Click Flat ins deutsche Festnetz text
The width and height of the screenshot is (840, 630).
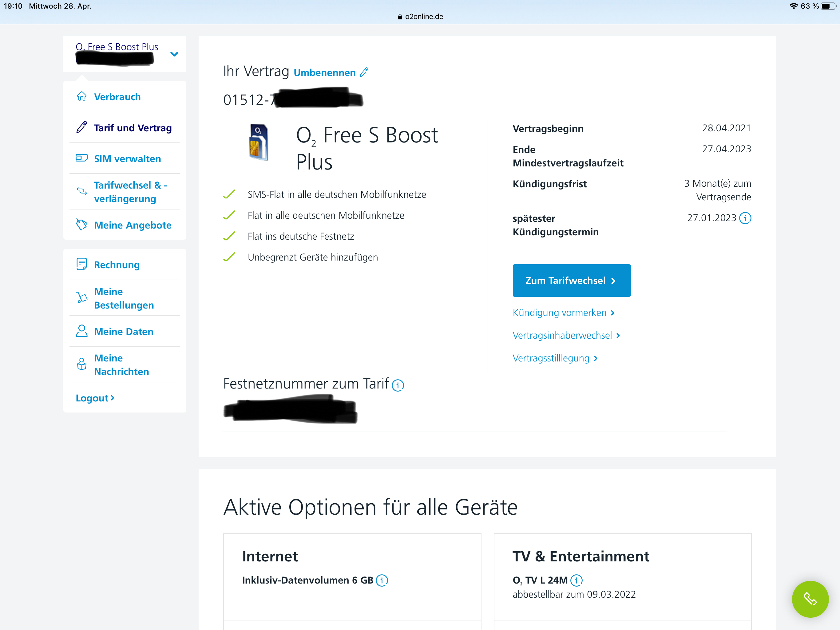[301, 236]
